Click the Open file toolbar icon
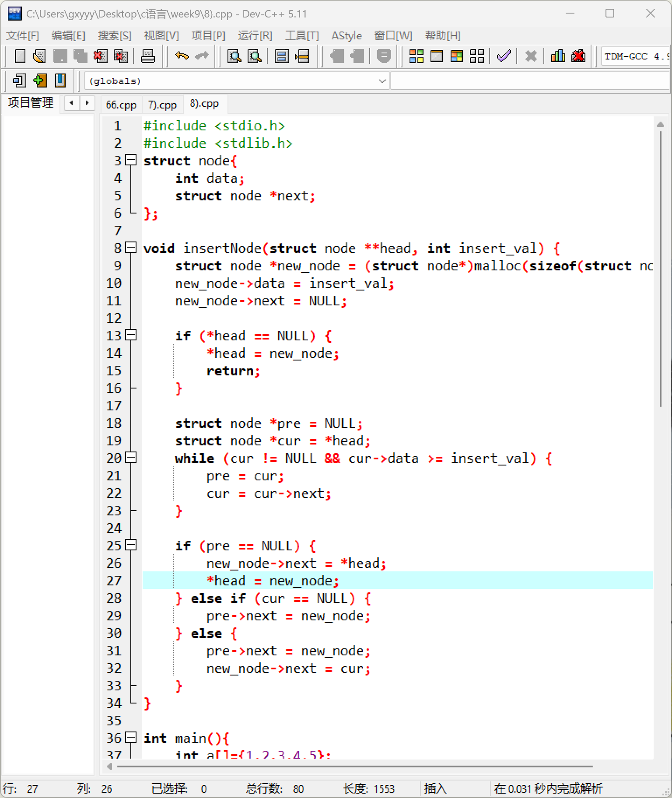This screenshot has height=798, width=672. click(x=40, y=56)
